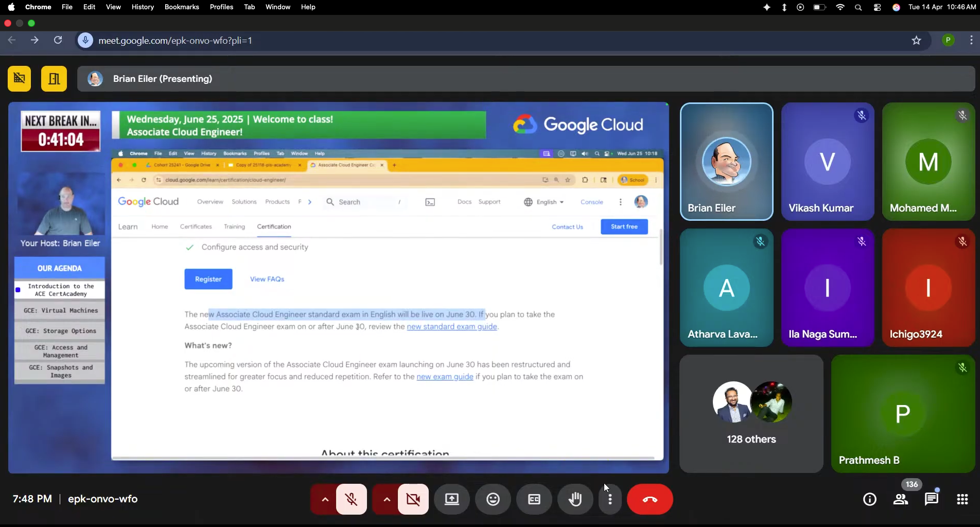Leave the call with the red hang-up button
The image size is (980, 527).
click(650, 499)
